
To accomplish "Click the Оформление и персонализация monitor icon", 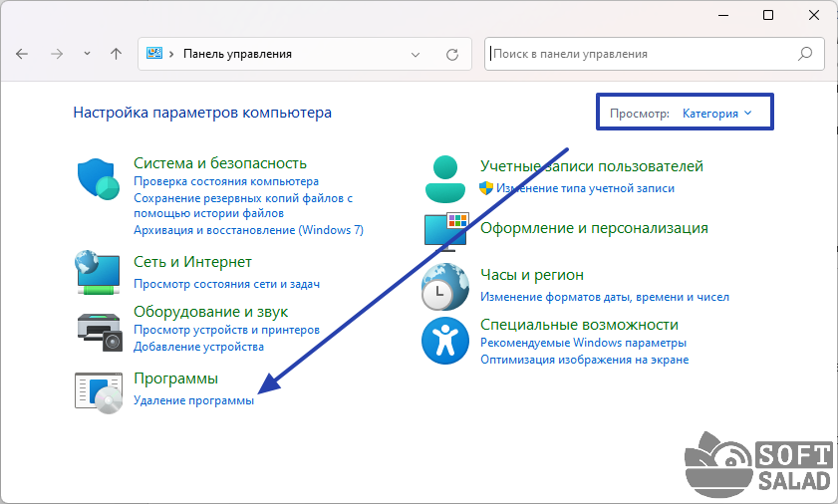I will (x=446, y=231).
